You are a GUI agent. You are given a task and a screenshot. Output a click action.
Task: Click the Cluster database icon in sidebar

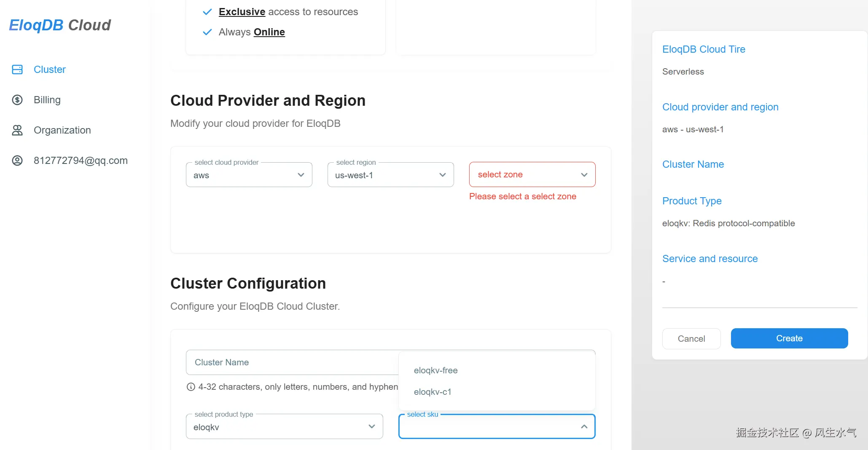[x=17, y=70]
